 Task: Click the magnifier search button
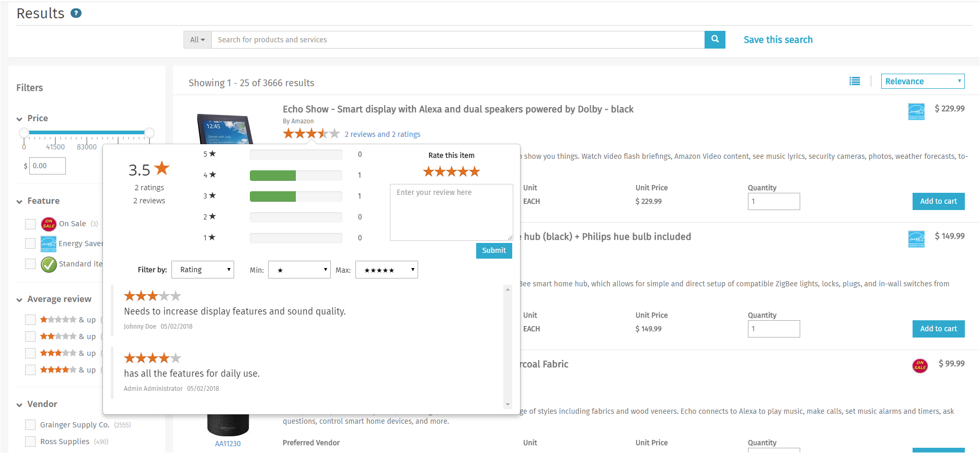coord(714,39)
